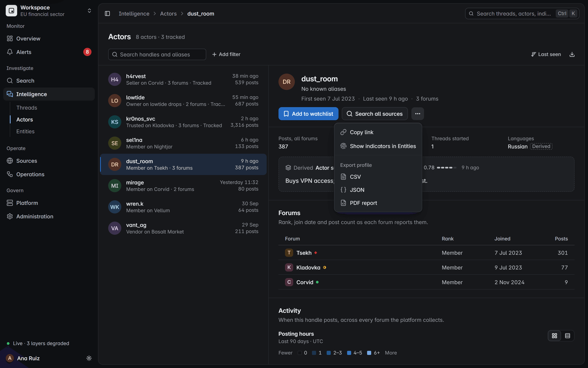Open Sources under Operate

coord(49,161)
